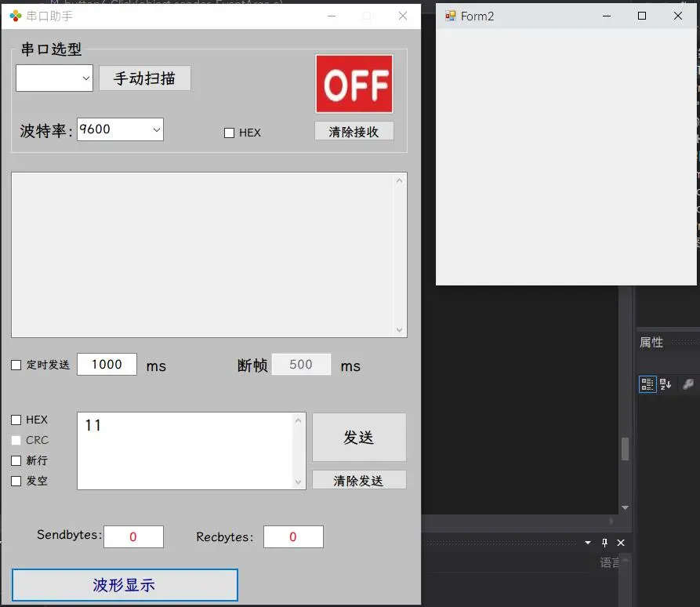Pin the bottom panel with pushpin icon
This screenshot has height=607, width=700.
click(604, 543)
